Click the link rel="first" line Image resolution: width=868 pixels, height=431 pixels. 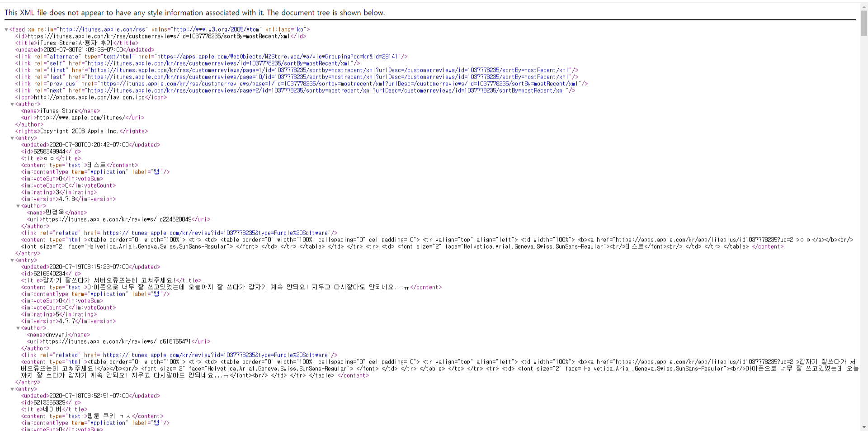297,70
